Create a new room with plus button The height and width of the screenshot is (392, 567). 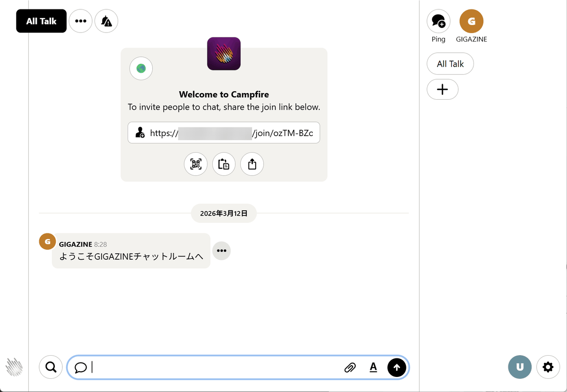click(442, 89)
